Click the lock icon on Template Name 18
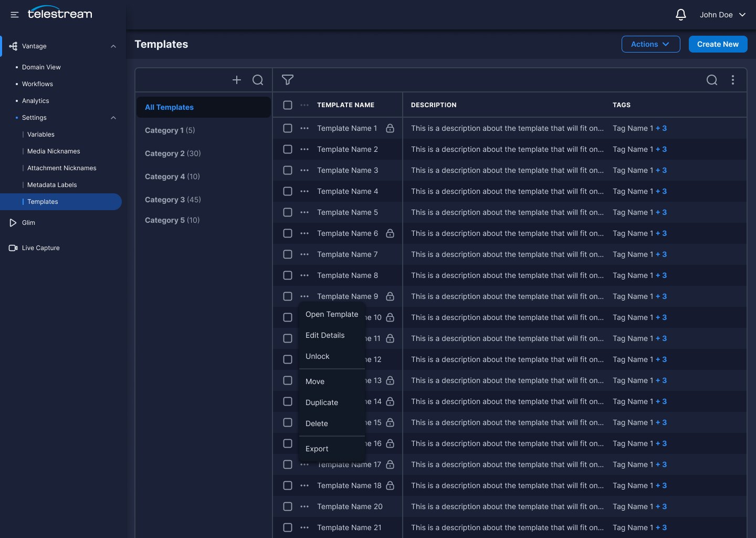756x538 pixels. point(390,485)
